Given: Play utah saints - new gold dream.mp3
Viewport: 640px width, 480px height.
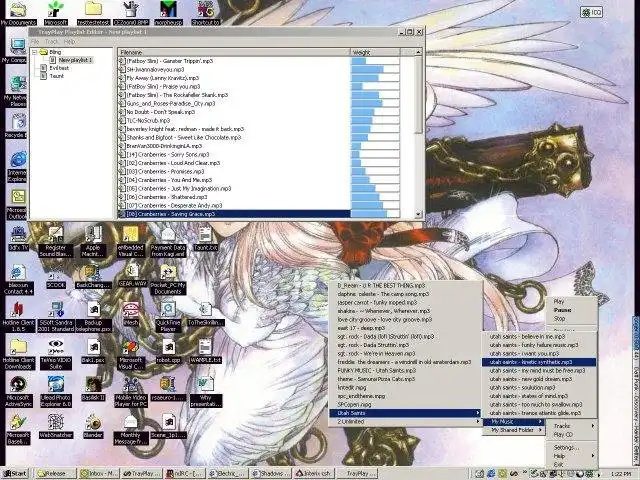Looking at the screenshot, I should tap(539, 379).
